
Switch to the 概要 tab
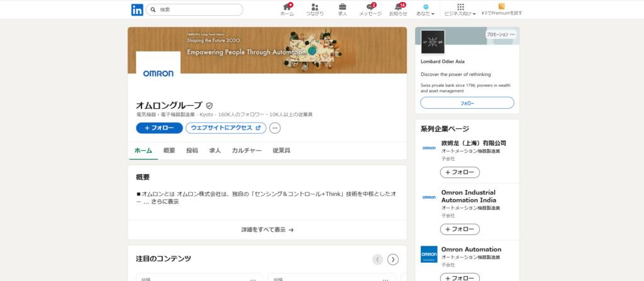(169, 151)
